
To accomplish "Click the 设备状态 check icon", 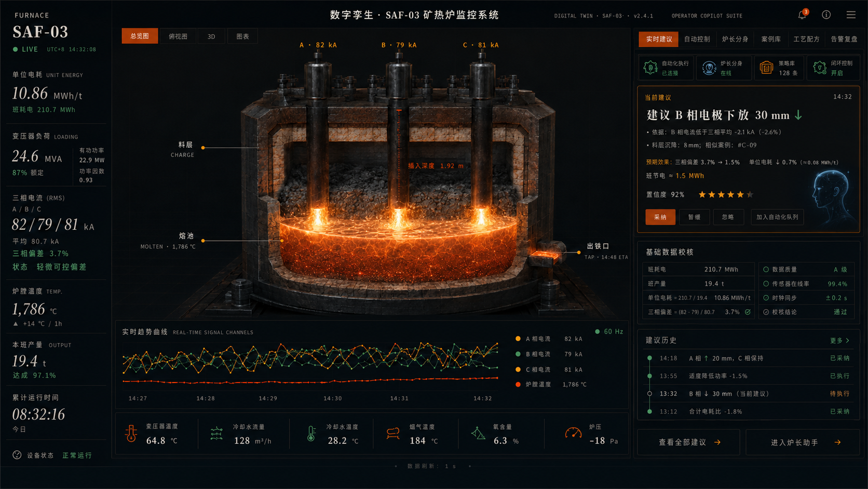I will [x=17, y=455].
